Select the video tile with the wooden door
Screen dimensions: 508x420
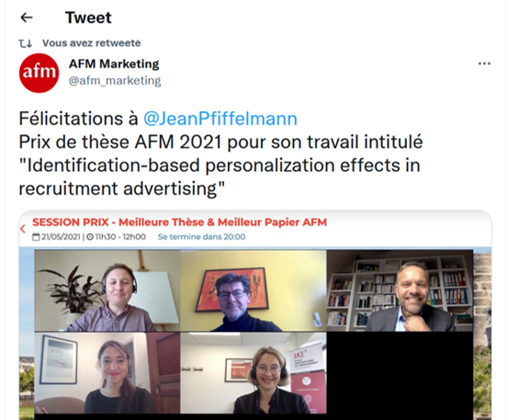pyautogui.click(x=107, y=373)
